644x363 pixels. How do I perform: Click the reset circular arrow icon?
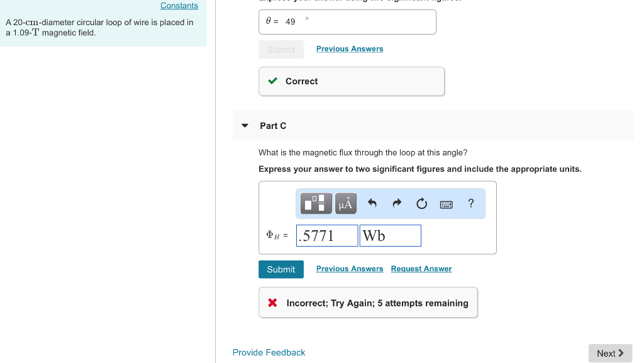(421, 203)
